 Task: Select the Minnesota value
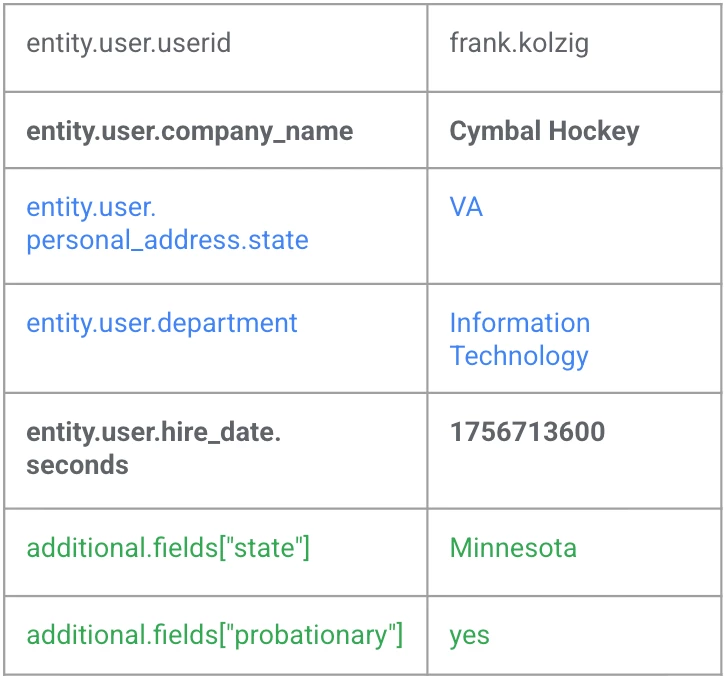click(x=513, y=548)
